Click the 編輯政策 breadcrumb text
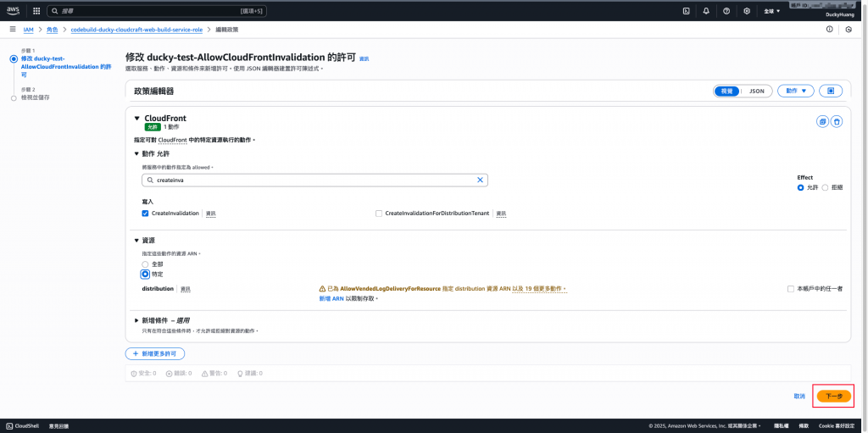868x433 pixels. pyautogui.click(x=226, y=30)
